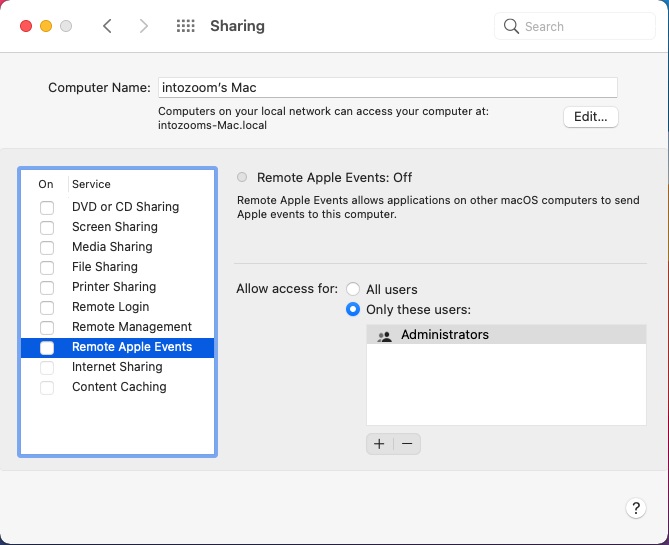Select the All users radio button
Viewport: 669px width, 545px height.
point(353,289)
